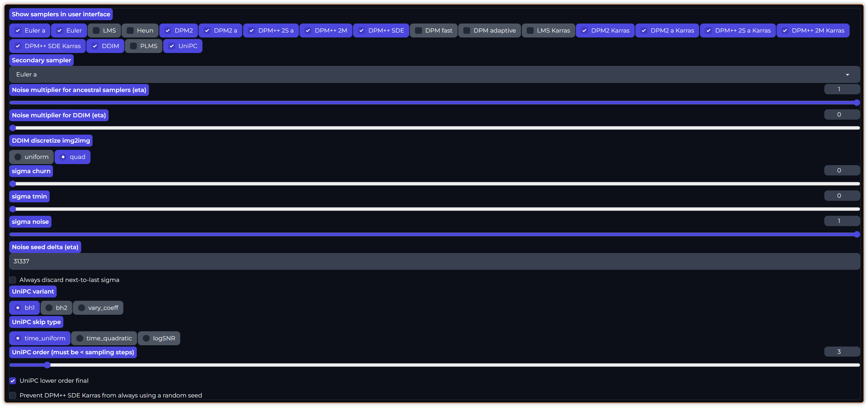Check Always discard next-to-last sigma

click(13, 280)
